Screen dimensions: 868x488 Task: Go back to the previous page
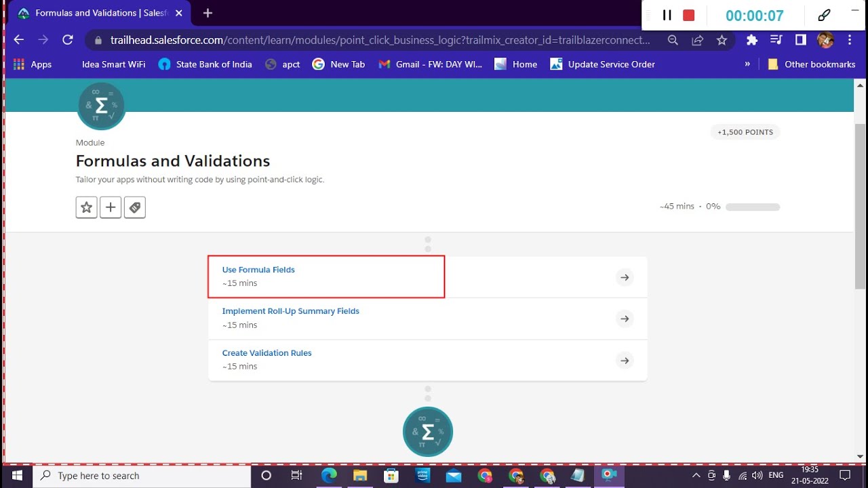coord(18,40)
